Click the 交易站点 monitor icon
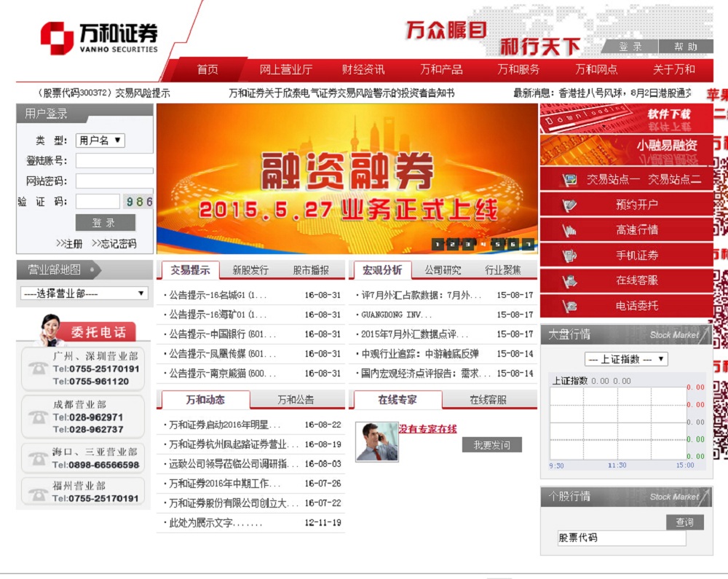The image size is (728, 579). point(570,179)
